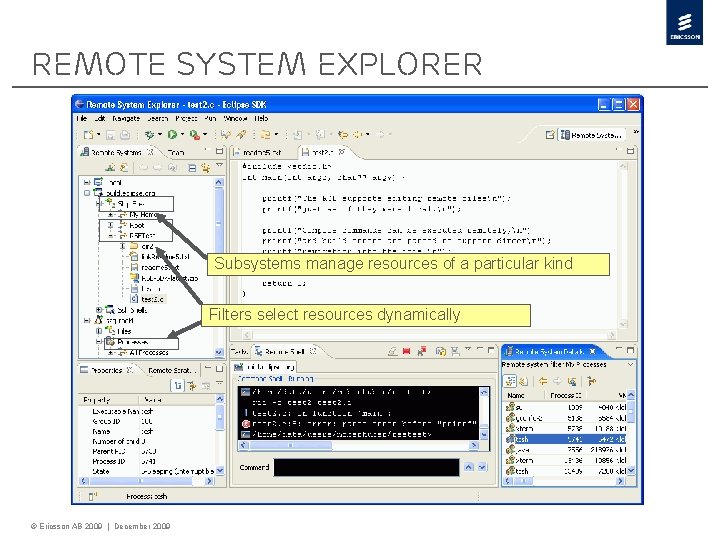Click the forward arrow in Remote Systems toolbar

click(x=157, y=168)
